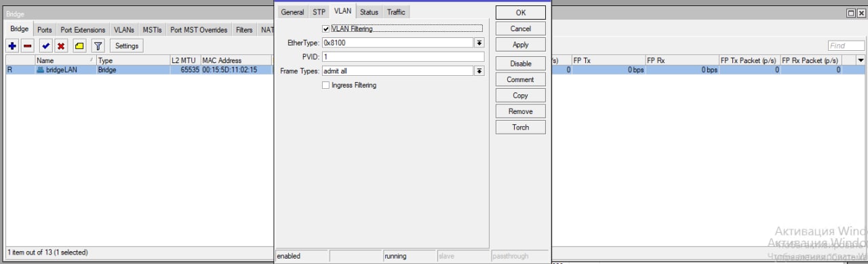
Task: Click Copy button in dialog
Action: (x=520, y=96)
